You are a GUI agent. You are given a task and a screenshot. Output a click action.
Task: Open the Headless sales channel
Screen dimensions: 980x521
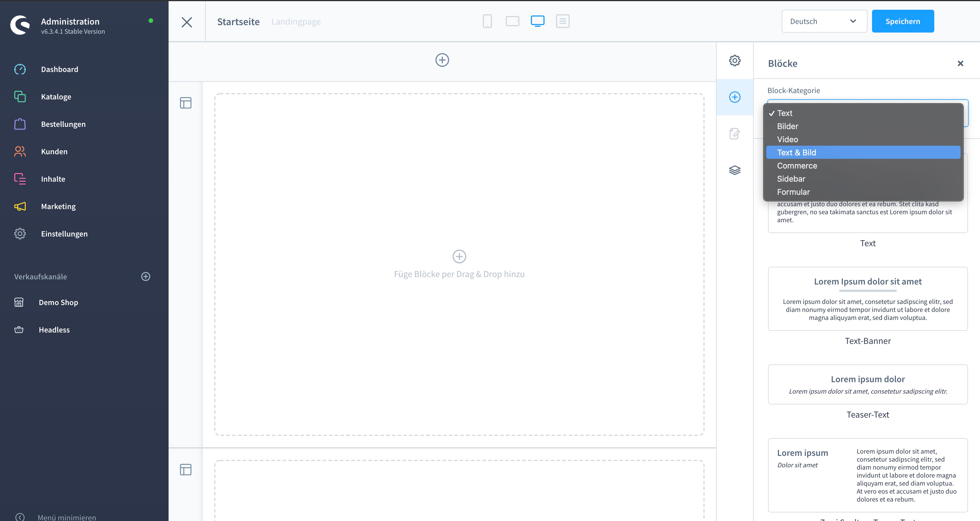click(54, 330)
